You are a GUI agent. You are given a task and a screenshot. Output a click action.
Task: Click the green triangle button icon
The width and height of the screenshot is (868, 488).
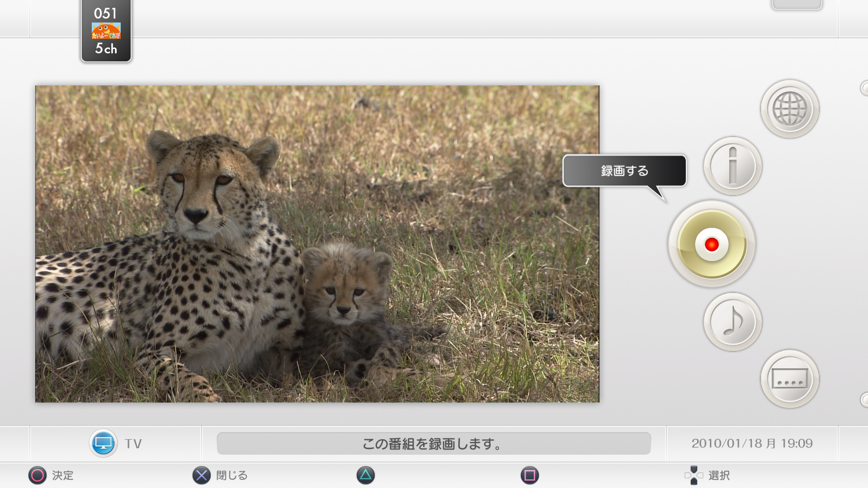(x=365, y=475)
